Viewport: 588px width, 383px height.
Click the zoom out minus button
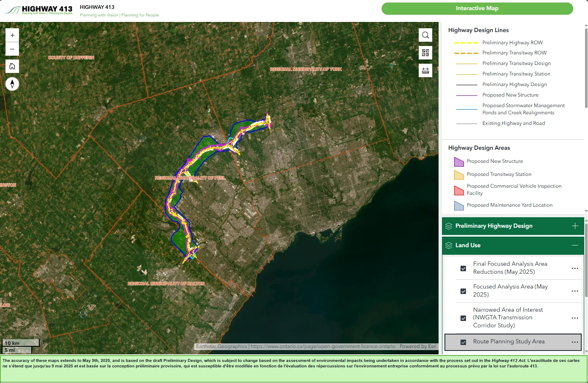(x=12, y=49)
